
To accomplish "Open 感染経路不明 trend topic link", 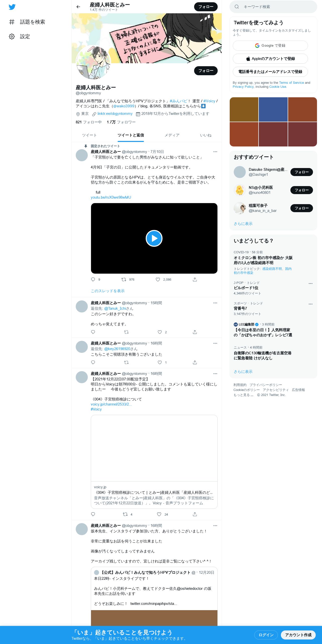I will tap(272, 269).
